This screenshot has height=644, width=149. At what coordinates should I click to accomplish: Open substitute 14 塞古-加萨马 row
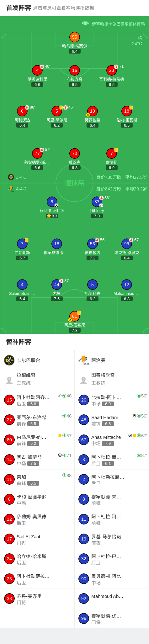click(37, 460)
